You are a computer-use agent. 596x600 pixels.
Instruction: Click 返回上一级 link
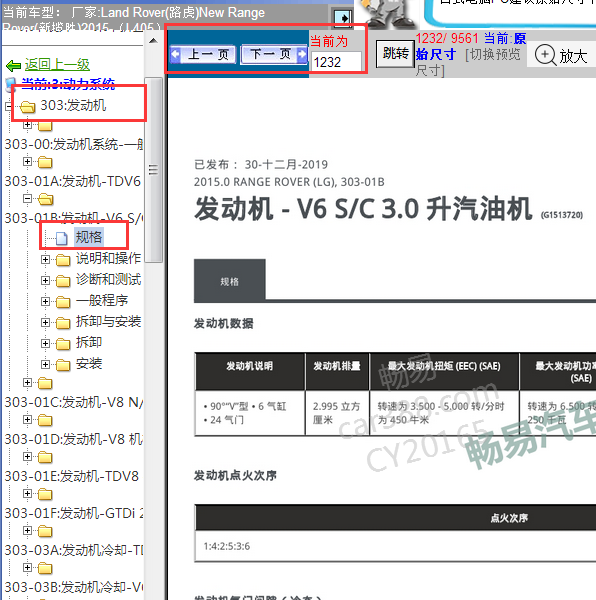57,64
